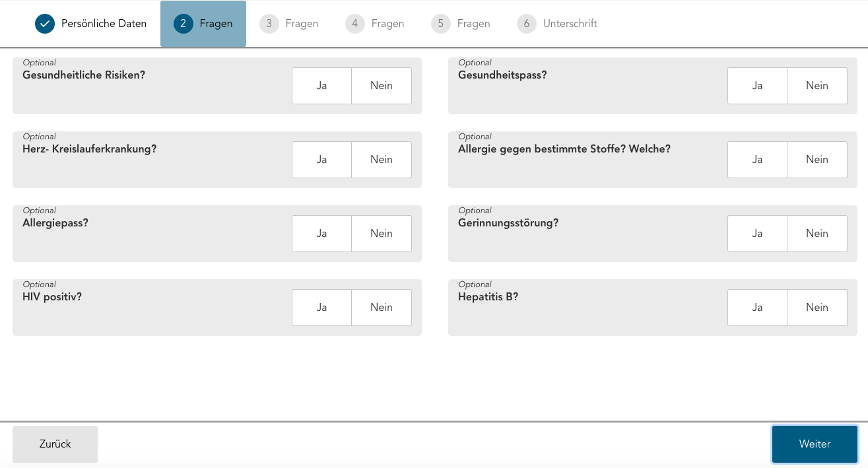Click the Zurück button
This screenshot has height=468, width=868.
click(55, 444)
